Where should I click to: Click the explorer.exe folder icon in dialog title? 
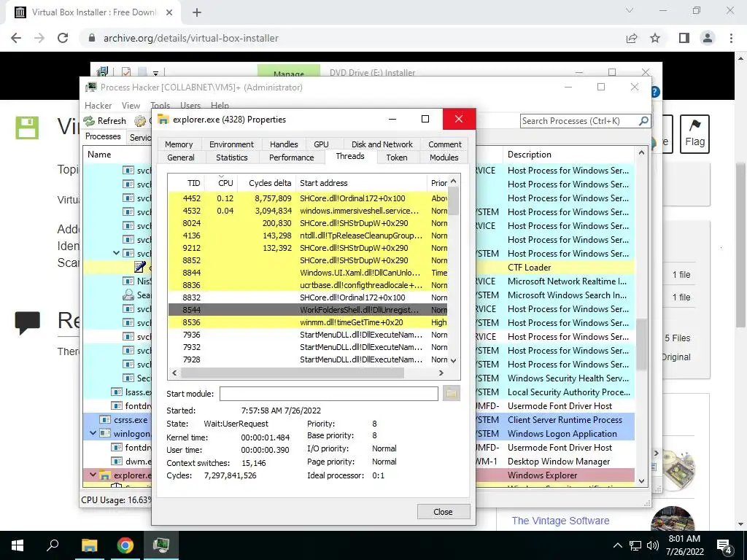click(x=163, y=119)
